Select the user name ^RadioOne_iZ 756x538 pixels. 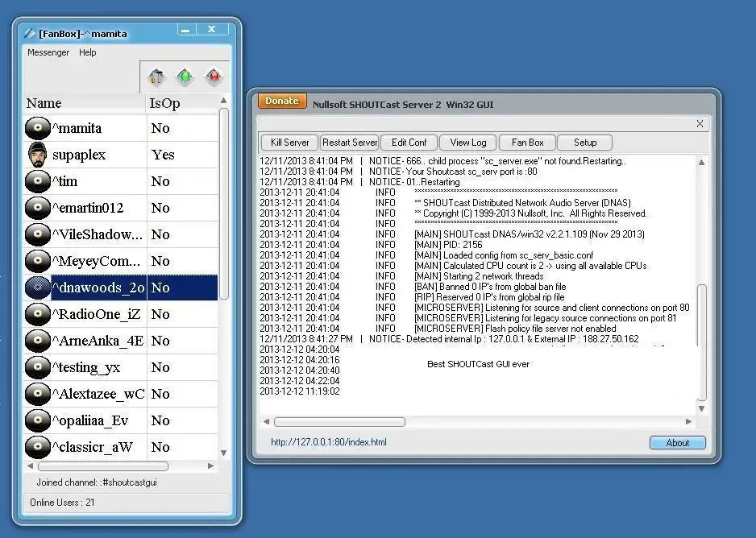[x=97, y=315]
